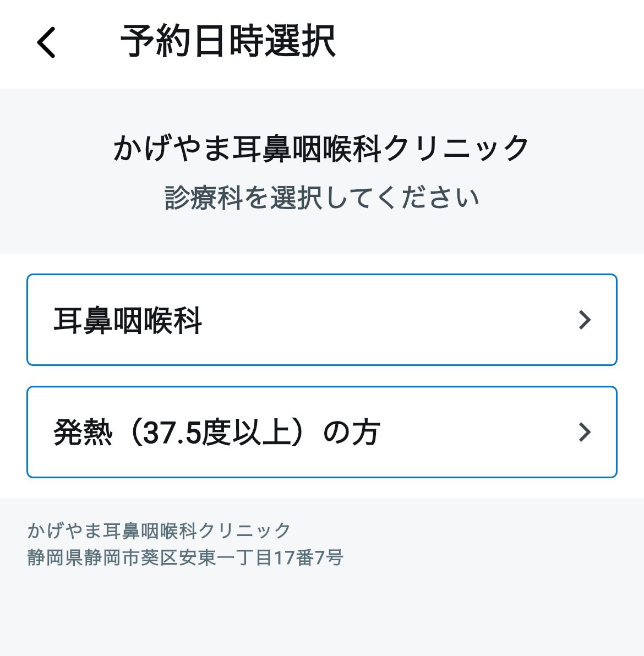Click the chevron on the 発熱 row

point(585,432)
